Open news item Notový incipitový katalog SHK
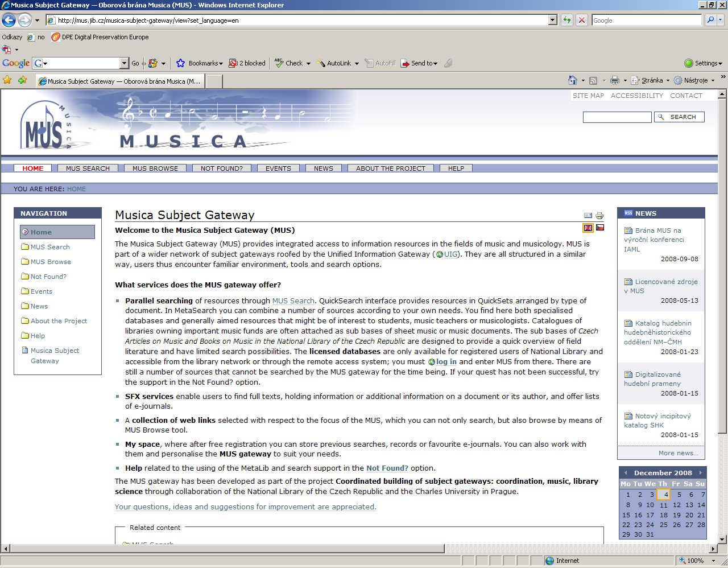The width and height of the screenshot is (728, 568). [657, 421]
